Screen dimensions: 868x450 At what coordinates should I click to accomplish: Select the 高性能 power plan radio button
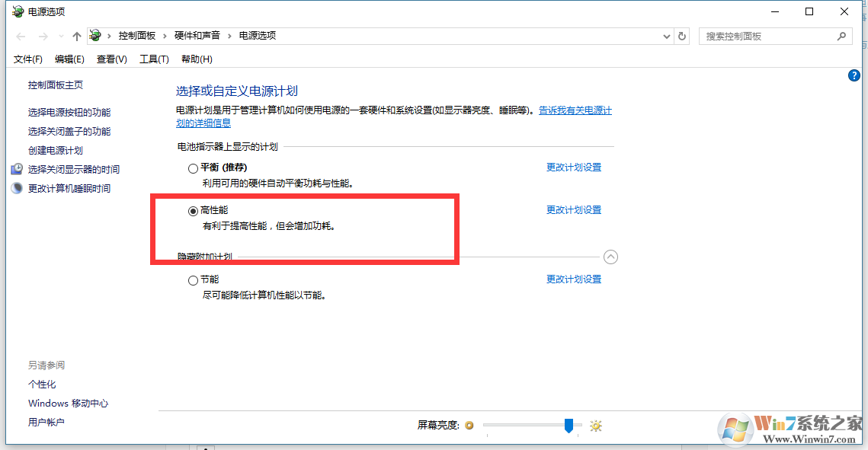click(193, 209)
